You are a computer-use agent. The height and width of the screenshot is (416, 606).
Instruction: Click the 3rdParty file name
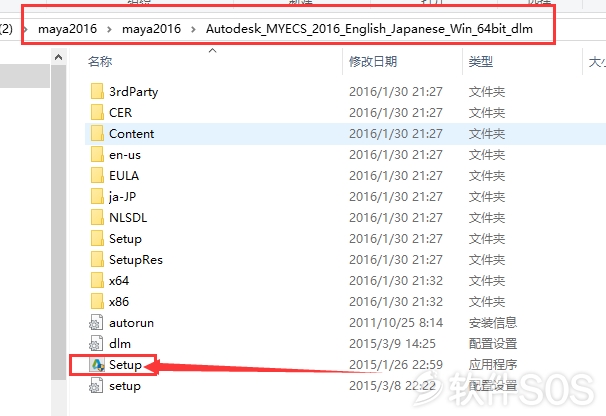point(134,92)
